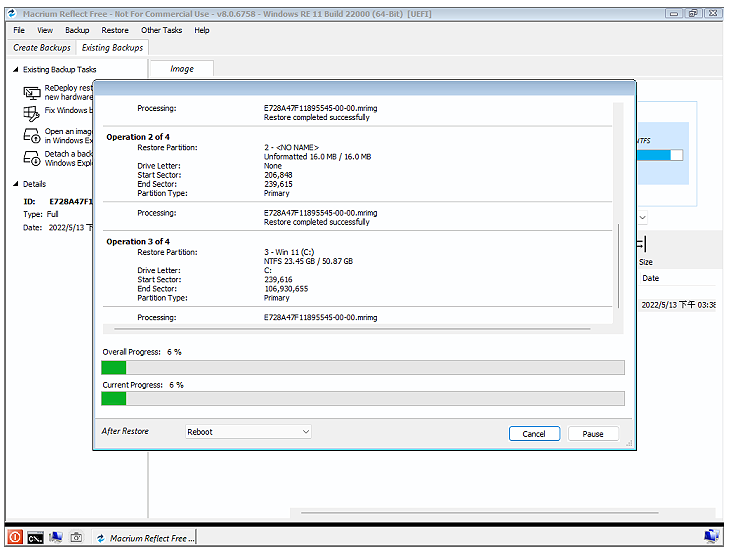Collapse the Existing Backup Tasks section
The width and height of the screenshot is (729, 550).
tap(15, 69)
